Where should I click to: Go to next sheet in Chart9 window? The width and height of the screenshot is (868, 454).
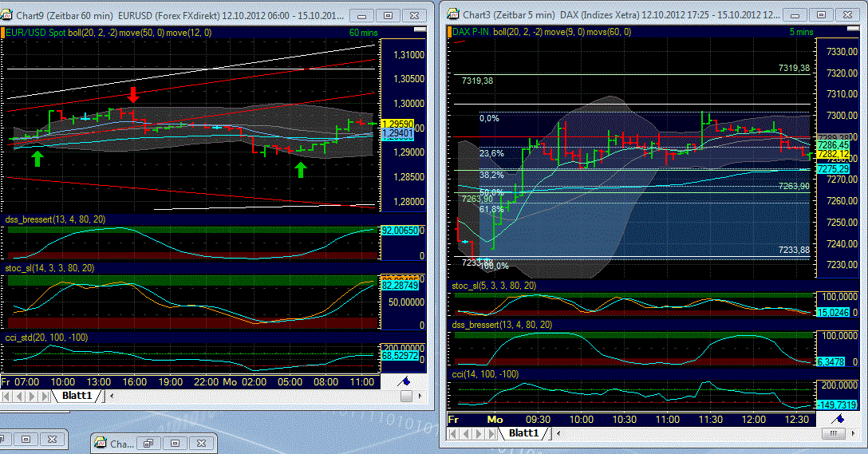point(32,396)
